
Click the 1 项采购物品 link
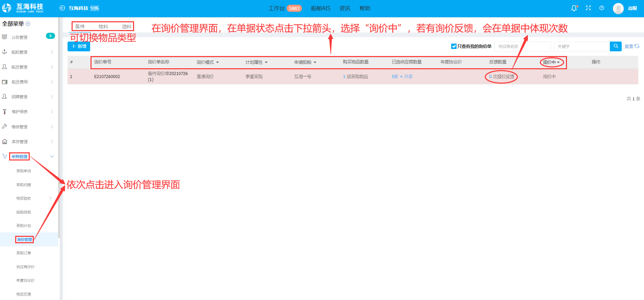tap(356, 77)
